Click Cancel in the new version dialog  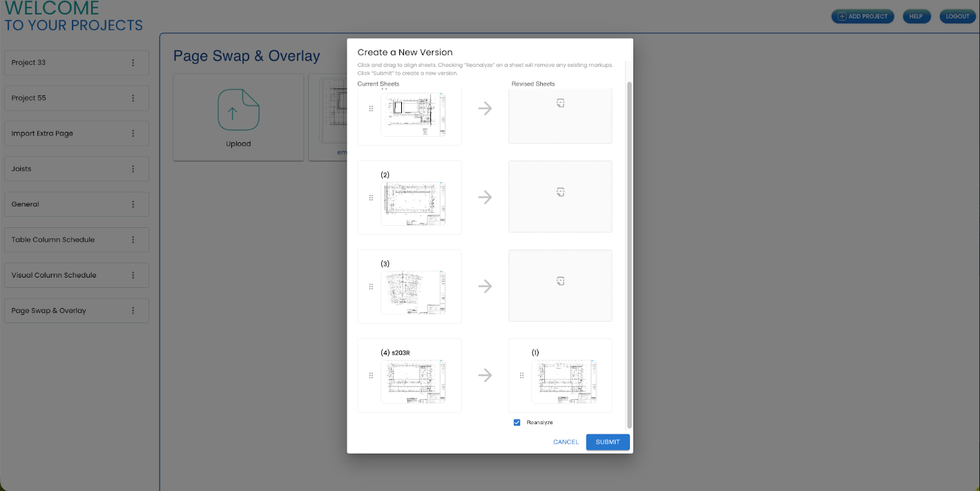point(566,442)
